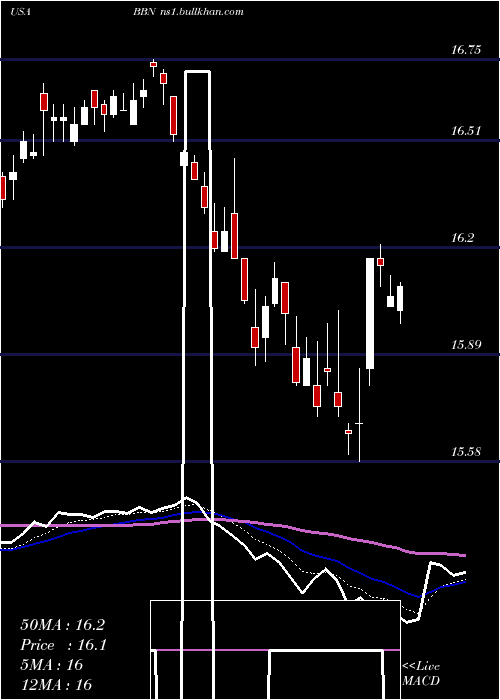Image resolution: width=500 pixels, height=700 pixels.
Task: Click the USA market label
Action: click(x=20, y=12)
